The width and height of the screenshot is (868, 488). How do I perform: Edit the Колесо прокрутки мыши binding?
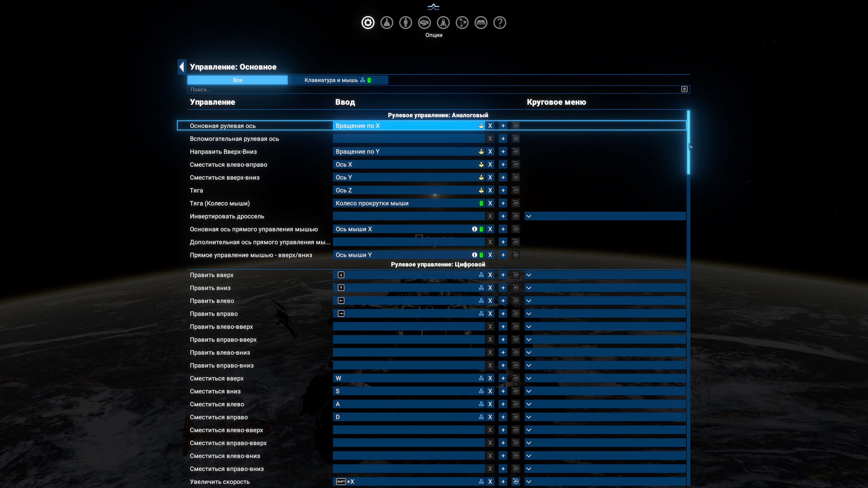[409, 203]
